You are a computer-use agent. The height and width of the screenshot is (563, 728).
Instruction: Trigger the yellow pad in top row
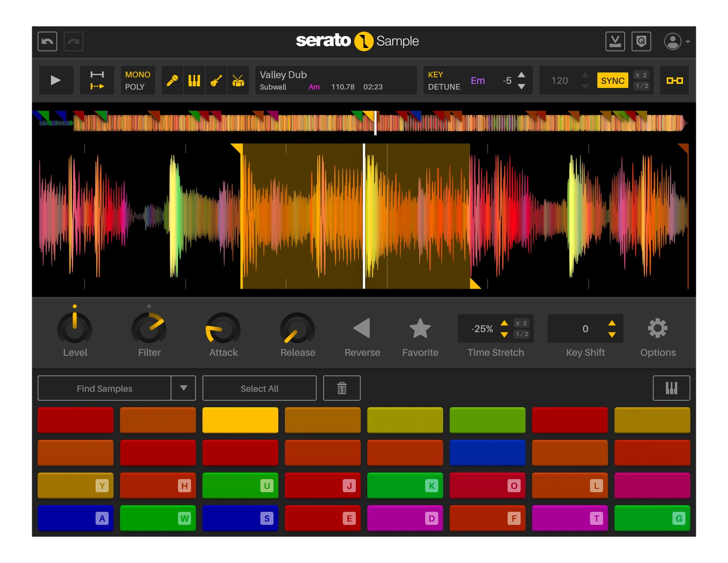[240, 420]
